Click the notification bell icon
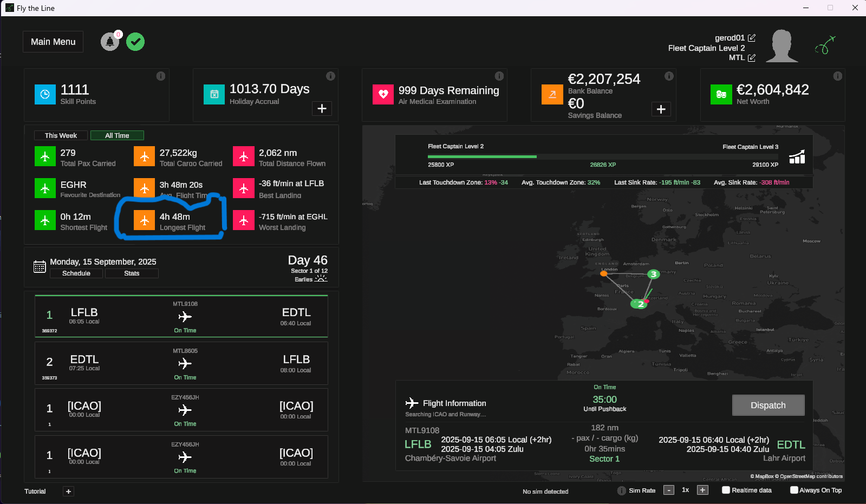Viewport: 866px width, 504px height. pyautogui.click(x=110, y=42)
